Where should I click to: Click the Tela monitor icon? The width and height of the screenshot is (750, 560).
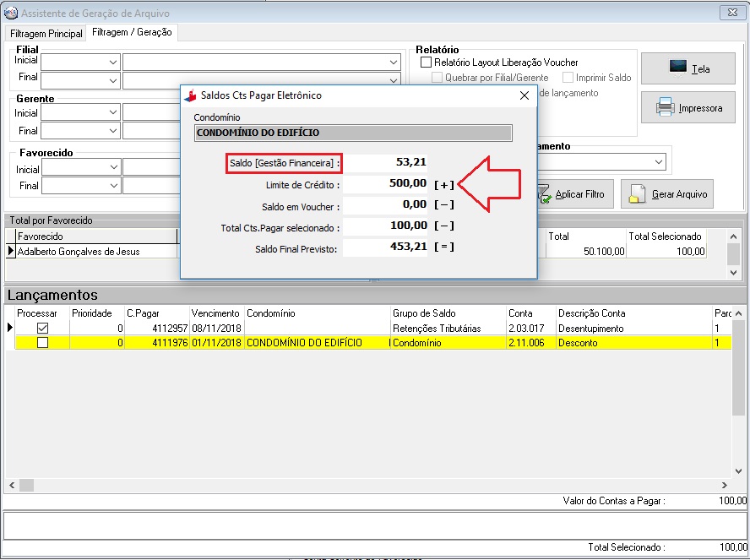678,68
